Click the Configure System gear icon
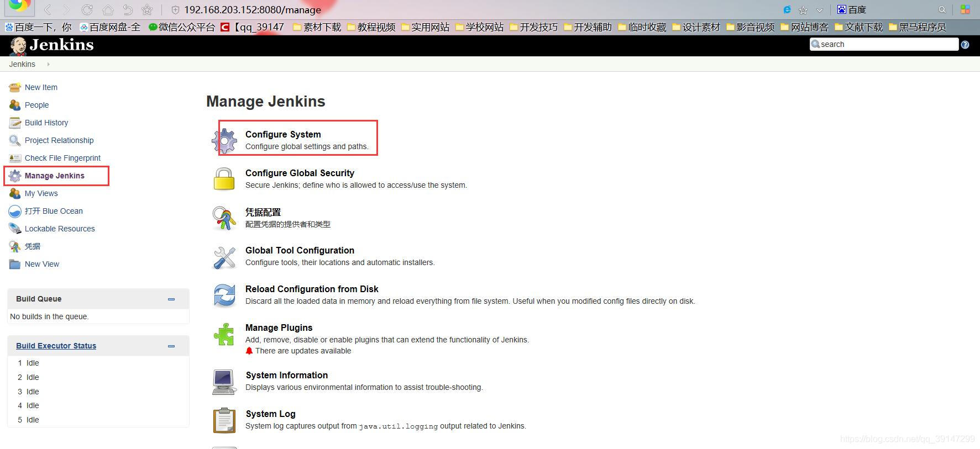This screenshot has width=980, height=449. pyautogui.click(x=224, y=140)
